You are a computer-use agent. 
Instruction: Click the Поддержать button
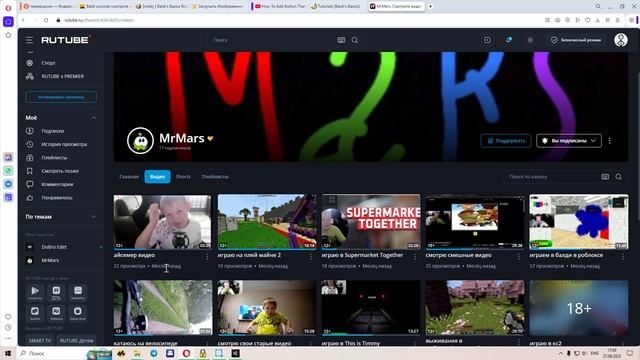506,141
